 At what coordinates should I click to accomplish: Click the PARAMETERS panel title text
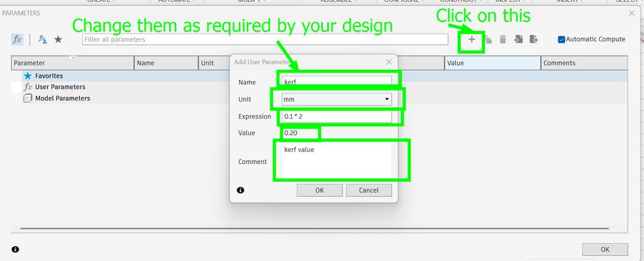pos(21,13)
